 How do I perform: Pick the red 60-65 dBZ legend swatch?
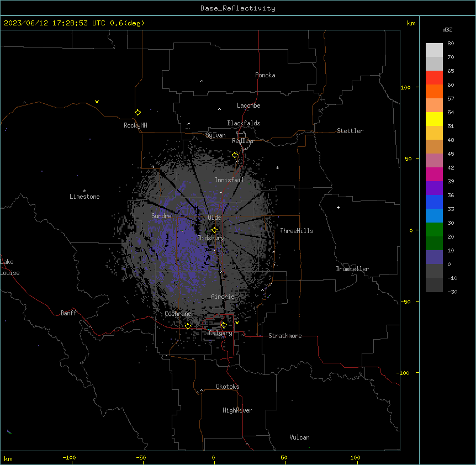pos(434,78)
